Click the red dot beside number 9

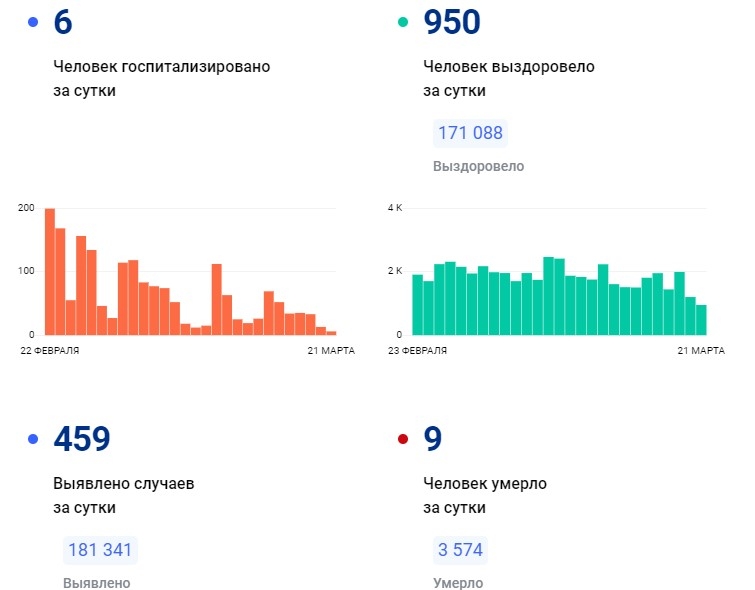[403, 439]
